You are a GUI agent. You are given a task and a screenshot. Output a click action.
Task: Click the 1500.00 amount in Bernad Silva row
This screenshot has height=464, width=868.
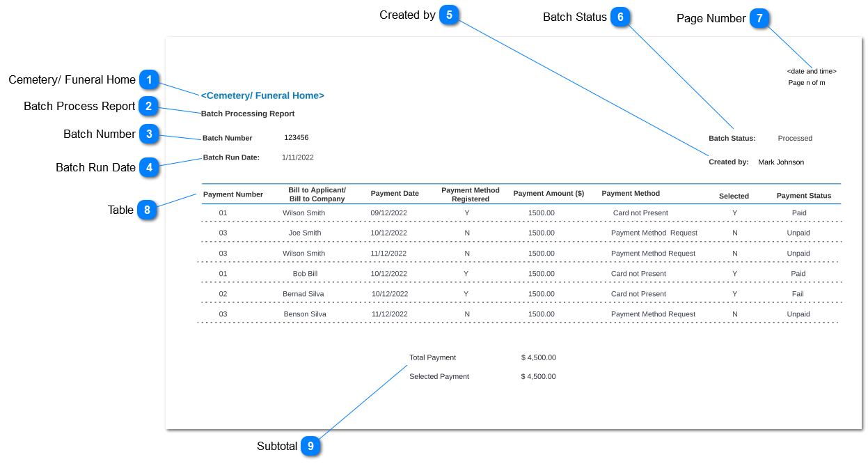click(542, 294)
